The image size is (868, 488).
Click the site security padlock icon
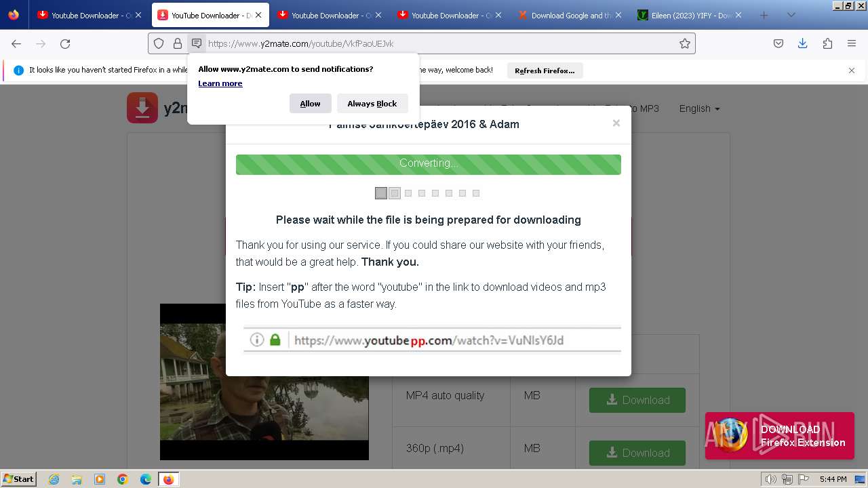tap(178, 43)
